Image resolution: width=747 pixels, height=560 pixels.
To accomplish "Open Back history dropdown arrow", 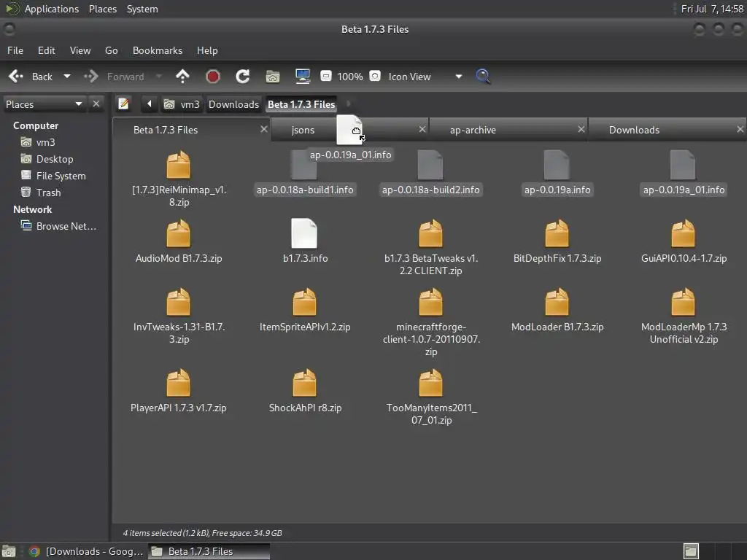I will (x=66, y=76).
